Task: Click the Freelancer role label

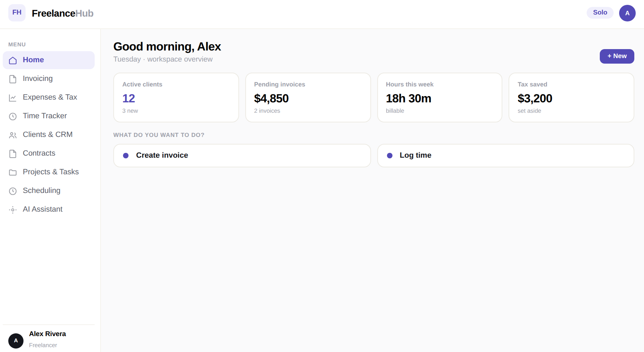Action: click(43, 345)
